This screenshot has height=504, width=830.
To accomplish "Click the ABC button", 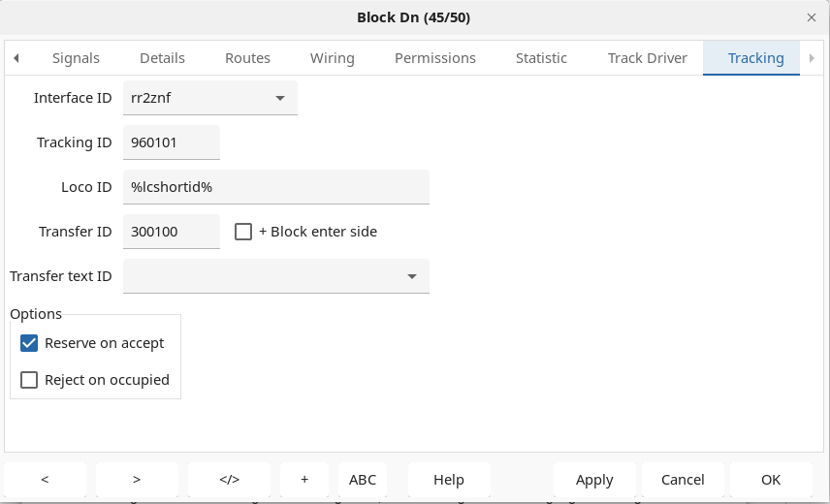I will point(363,480).
